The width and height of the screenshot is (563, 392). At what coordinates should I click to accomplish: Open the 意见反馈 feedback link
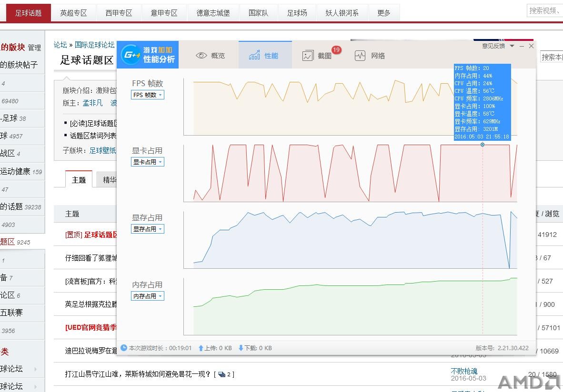[x=493, y=46]
